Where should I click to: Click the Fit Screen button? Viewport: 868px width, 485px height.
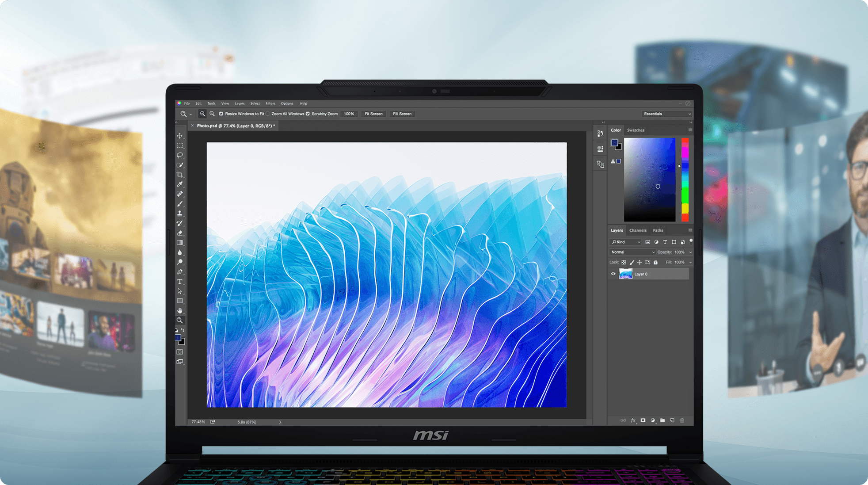click(373, 114)
